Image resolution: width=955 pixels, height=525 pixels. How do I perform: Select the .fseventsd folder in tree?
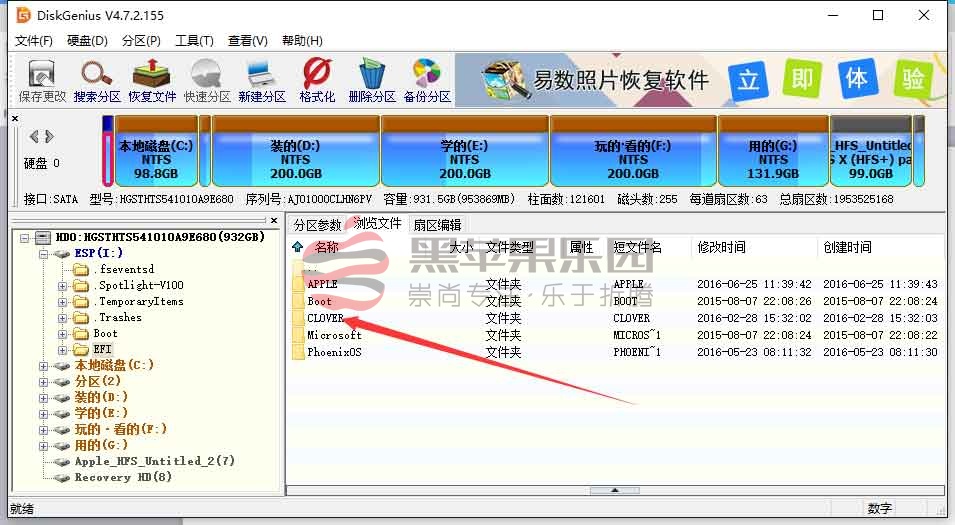[x=115, y=269]
